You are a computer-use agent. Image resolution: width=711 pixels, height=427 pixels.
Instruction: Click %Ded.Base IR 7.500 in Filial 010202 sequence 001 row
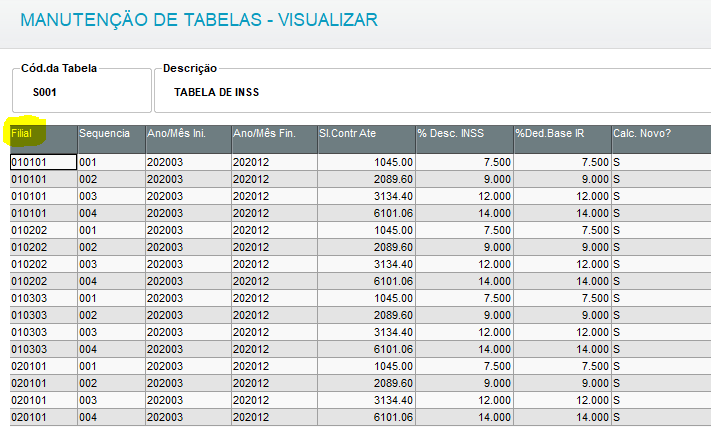click(563, 230)
